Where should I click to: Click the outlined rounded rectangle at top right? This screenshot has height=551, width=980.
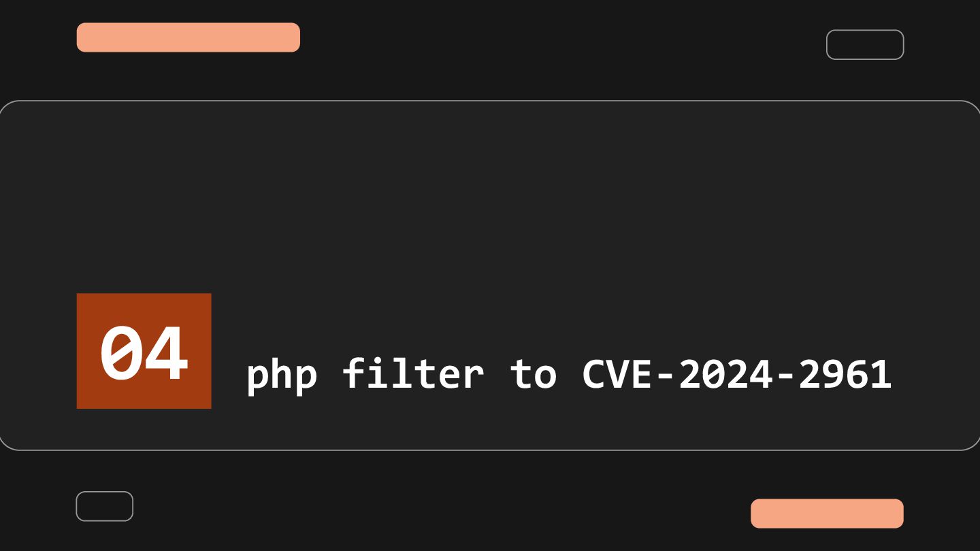pyautogui.click(x=865, y=45)
